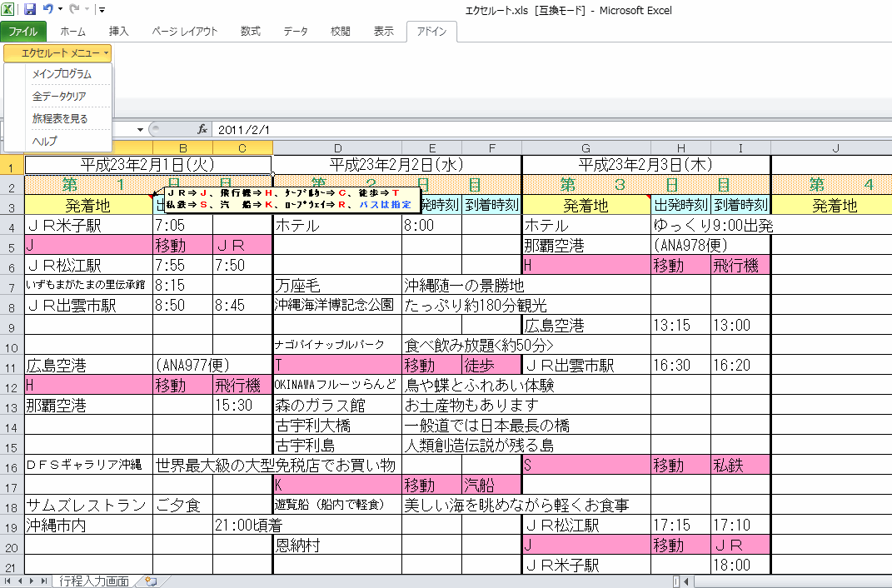Click the fx insert function icon
This screenshot has height=588, width=892.
[x=202, y=130]
